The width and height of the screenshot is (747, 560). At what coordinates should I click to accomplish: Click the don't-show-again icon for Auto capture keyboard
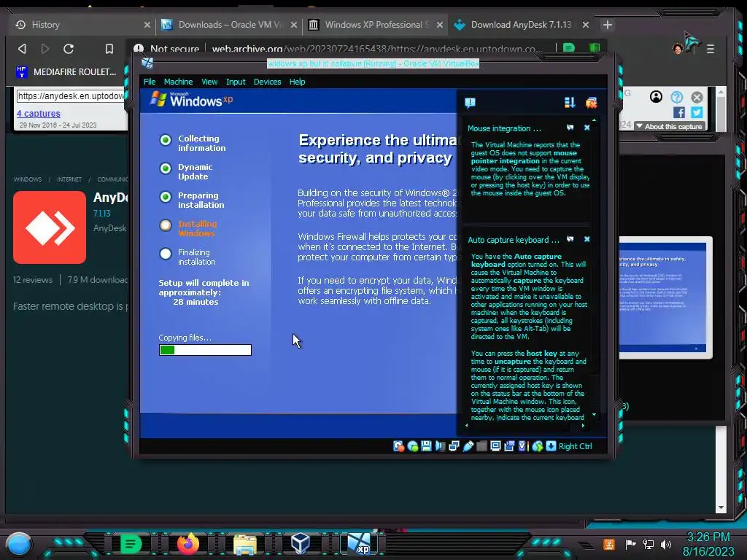[x=570, y=239]
